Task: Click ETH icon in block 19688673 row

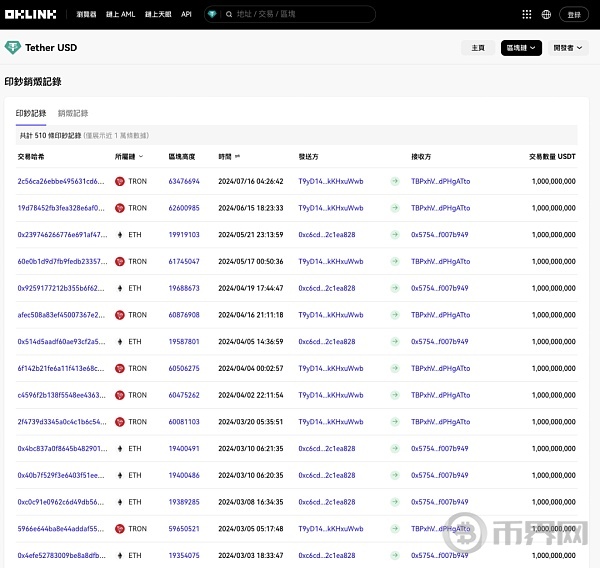Action: click(120, 288)
